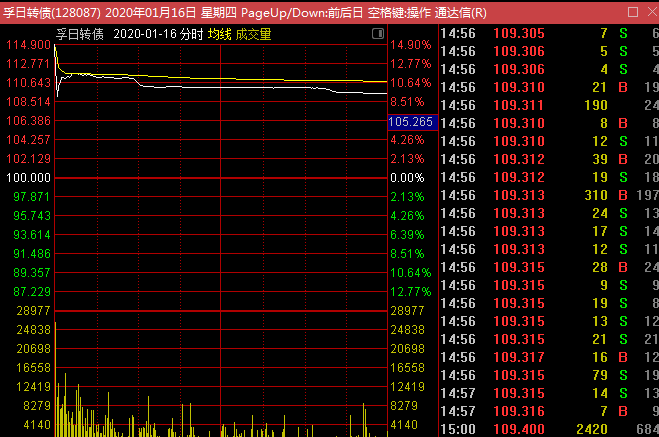Click the green 89.357 price label
Image resolution: width=659 pixels, height=437 pixels.
click(x=32, y=273)
